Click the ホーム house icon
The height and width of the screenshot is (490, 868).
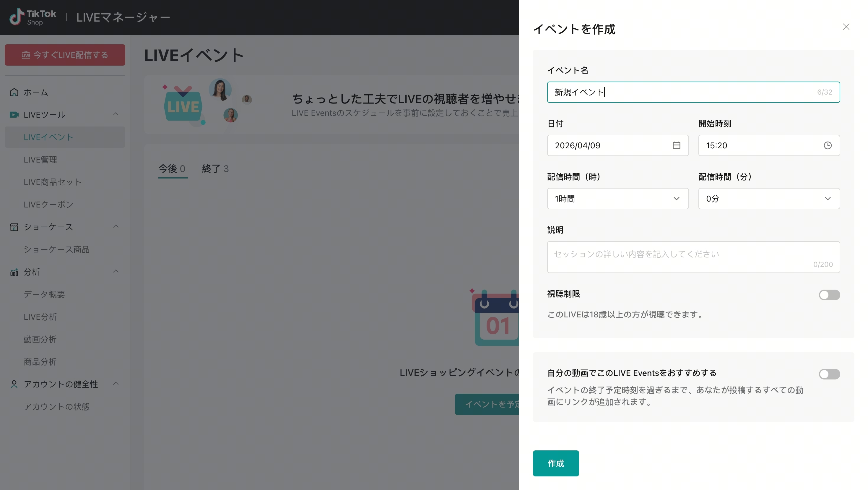(x=14, y=92)
